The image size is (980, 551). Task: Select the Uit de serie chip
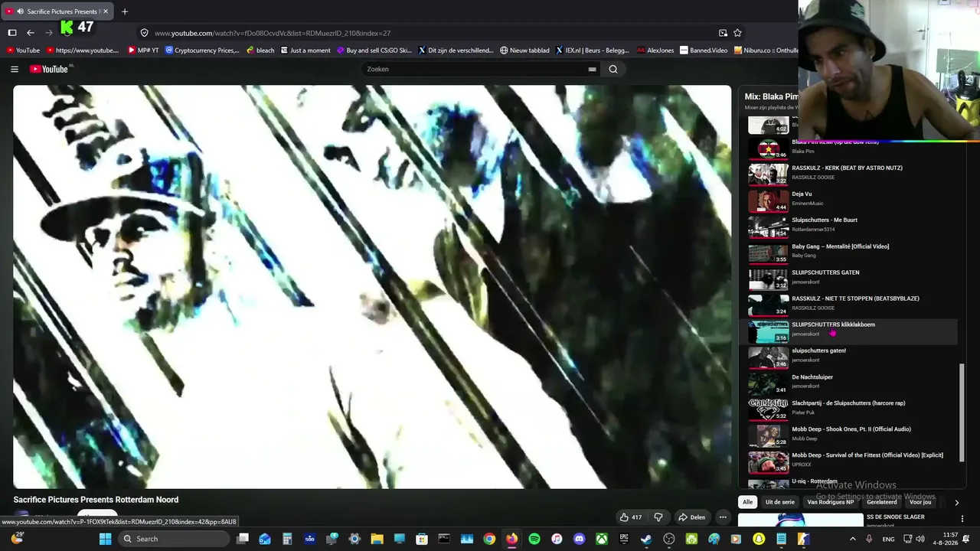[780, 502]
